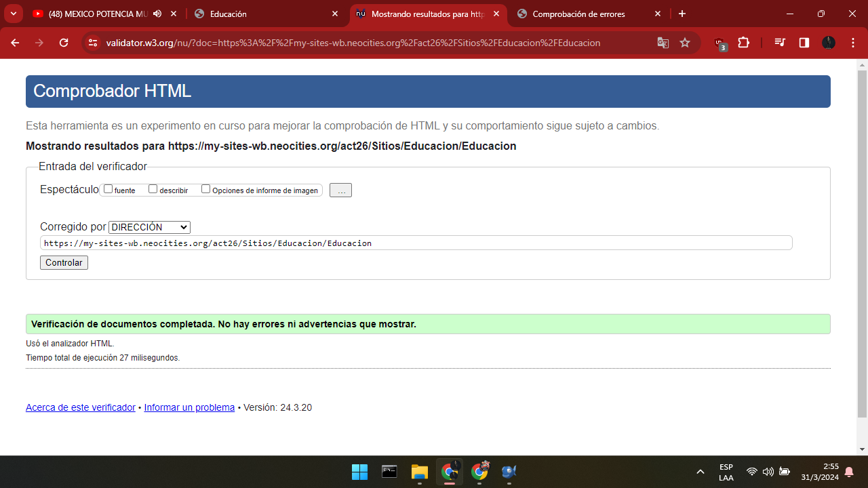Close the 'Mostrando resultados para' tab
The height and width of the screenshot is (488, 868).
[x=496, y=14]
